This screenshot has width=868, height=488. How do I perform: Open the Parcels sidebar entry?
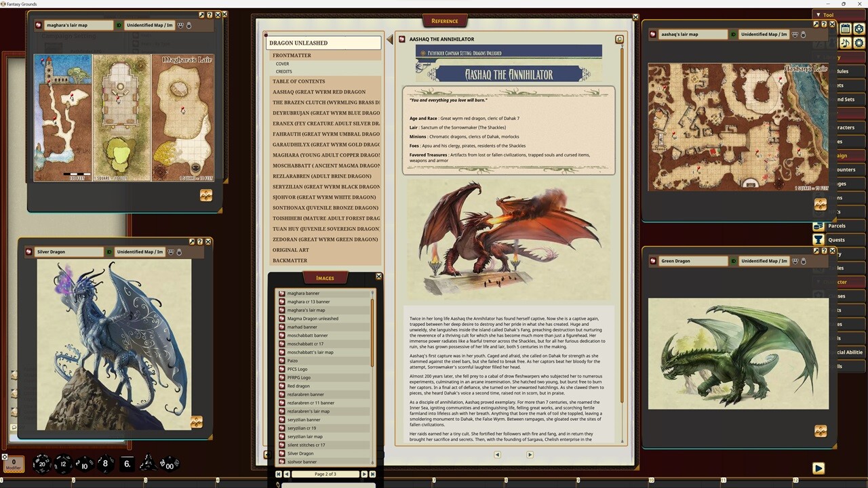(x=836, y=226)
